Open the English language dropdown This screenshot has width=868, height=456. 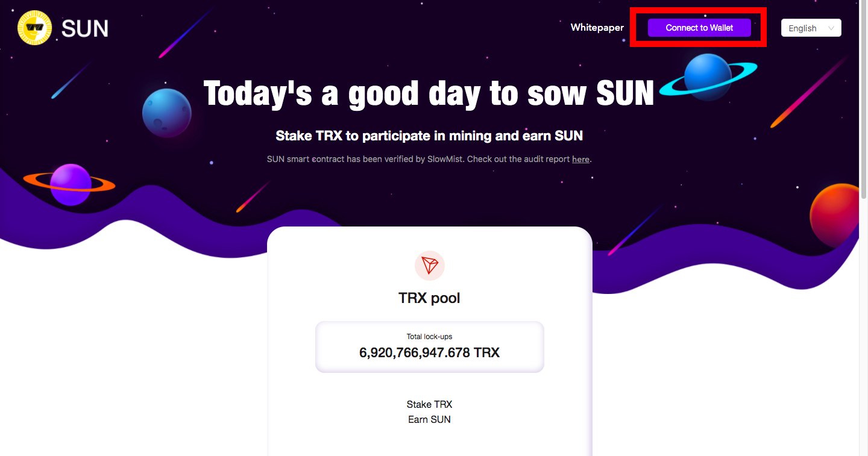(x=811, y=28)
